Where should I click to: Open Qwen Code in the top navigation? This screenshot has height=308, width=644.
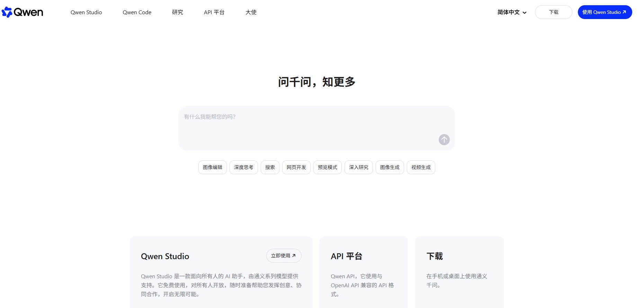(x=137, y=12)
